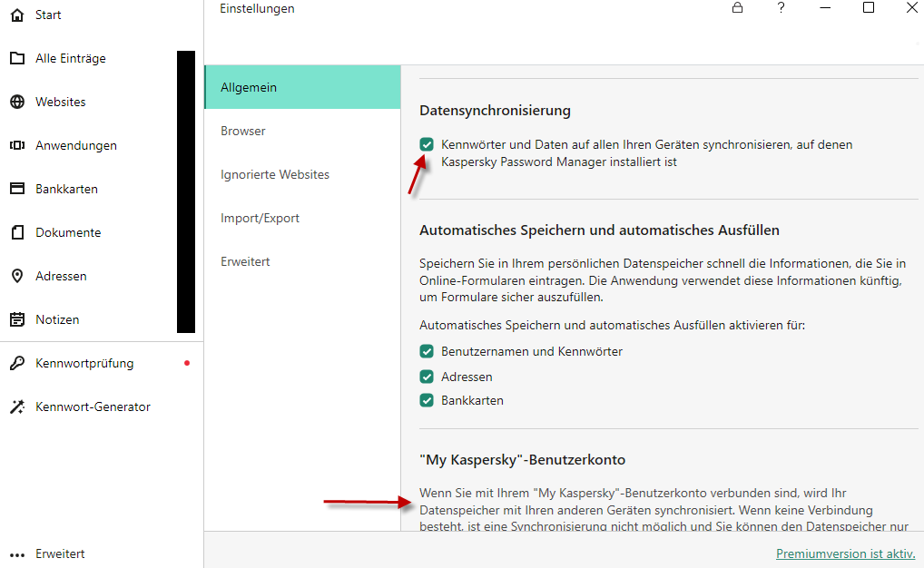Open the Adressen section label

(61, 276)
